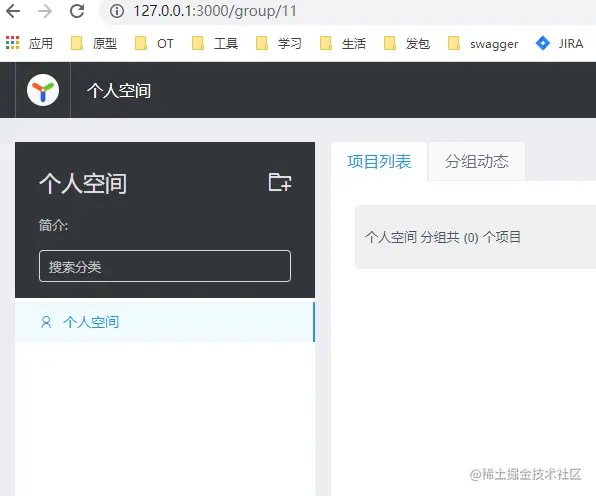Click the browser forward arrow

point(45,11)
